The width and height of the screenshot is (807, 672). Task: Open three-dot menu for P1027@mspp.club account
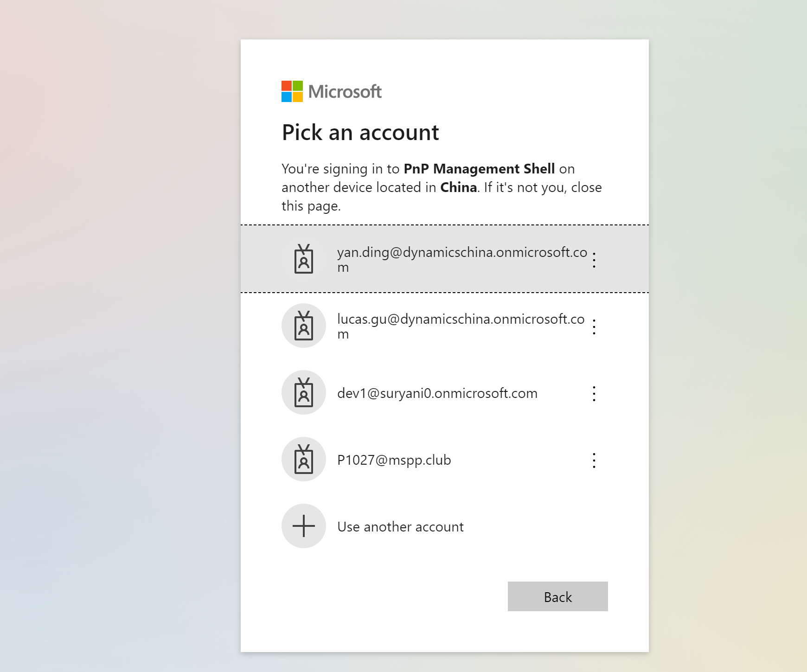tap(594, 460)
